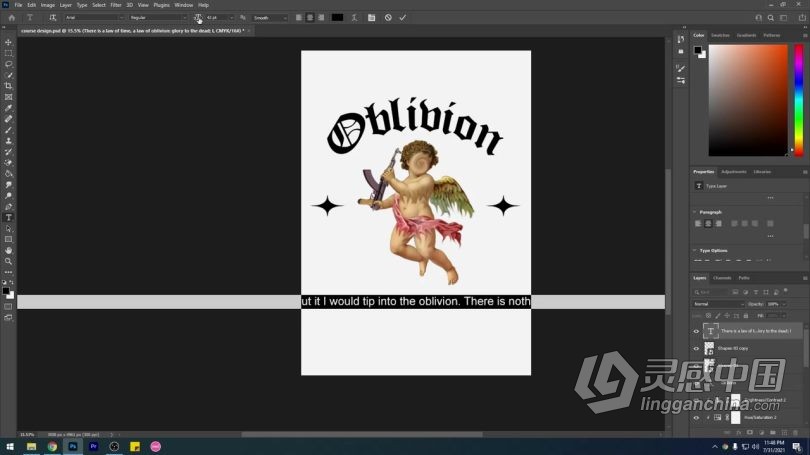
Task: Collapse the Paragraph section
Action: 695,212
